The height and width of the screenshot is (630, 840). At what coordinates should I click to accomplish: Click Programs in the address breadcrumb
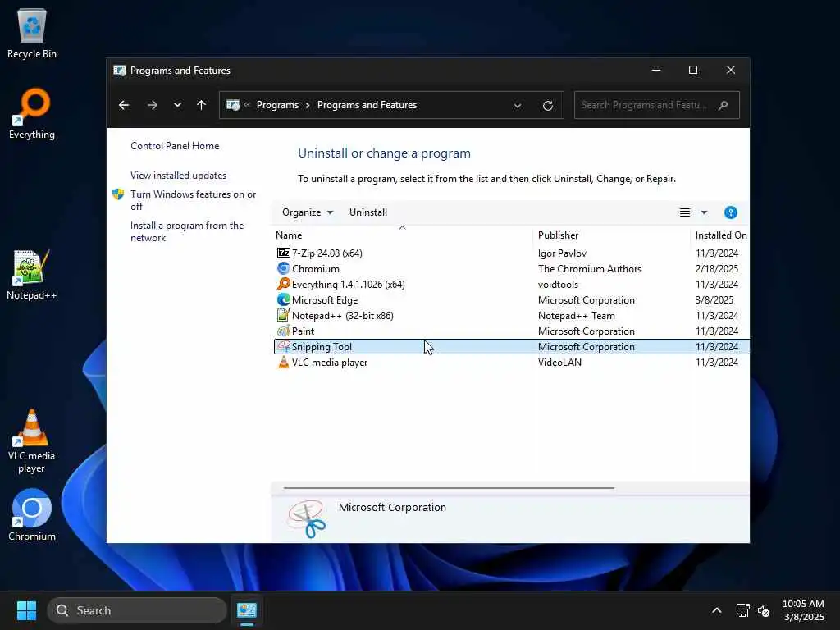[x=277, y=105]
